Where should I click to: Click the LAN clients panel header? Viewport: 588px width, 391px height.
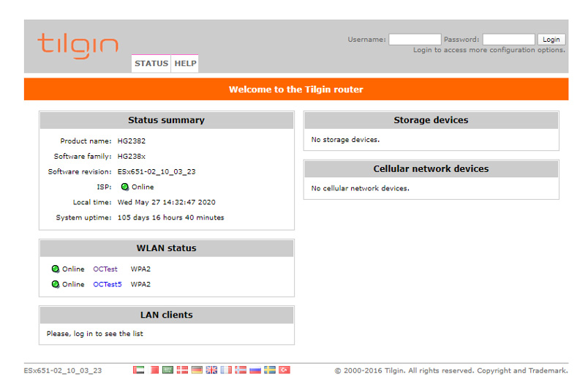point(167,315)
